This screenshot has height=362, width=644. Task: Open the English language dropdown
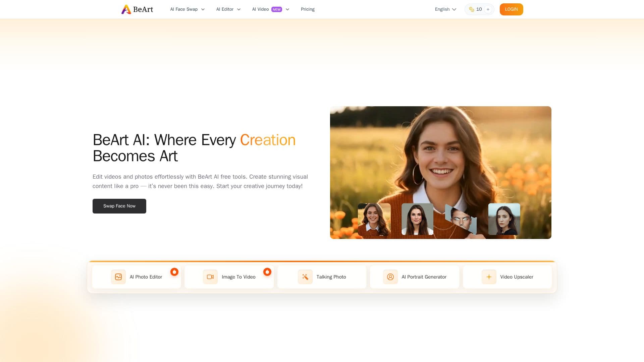point(446,9)
